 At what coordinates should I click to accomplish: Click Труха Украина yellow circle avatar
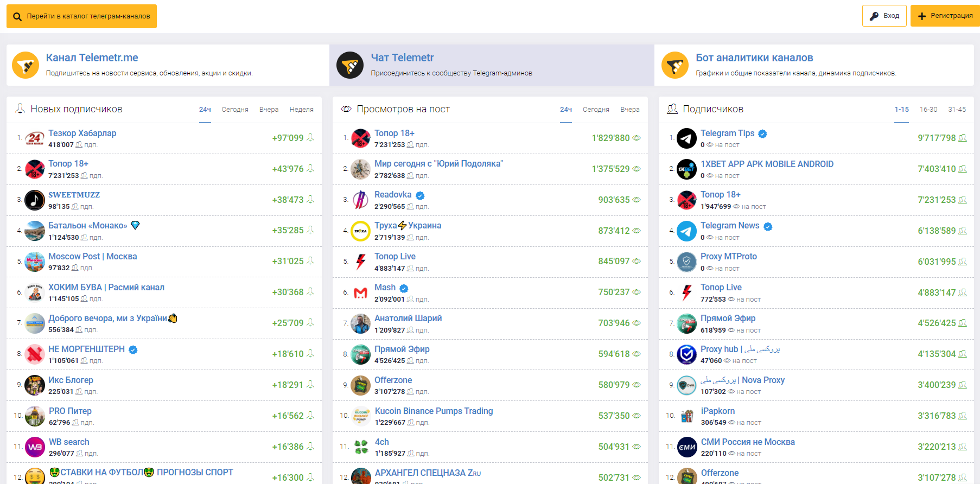tap(361, 231)
